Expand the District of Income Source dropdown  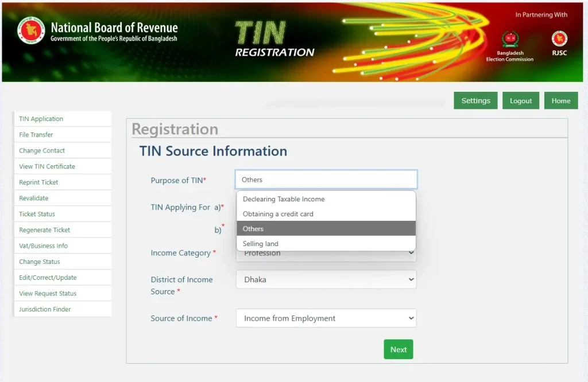pyautogui.click(x=326, y=279)
